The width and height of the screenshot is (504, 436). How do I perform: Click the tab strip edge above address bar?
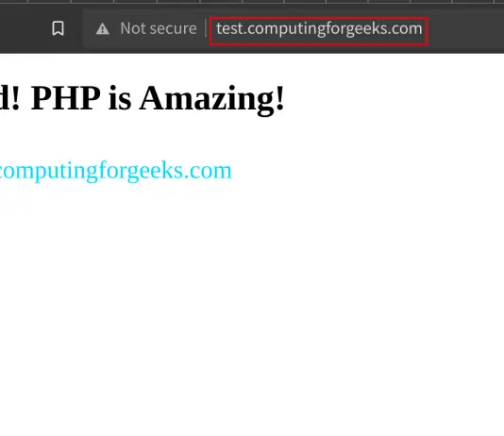pos(252,2)
